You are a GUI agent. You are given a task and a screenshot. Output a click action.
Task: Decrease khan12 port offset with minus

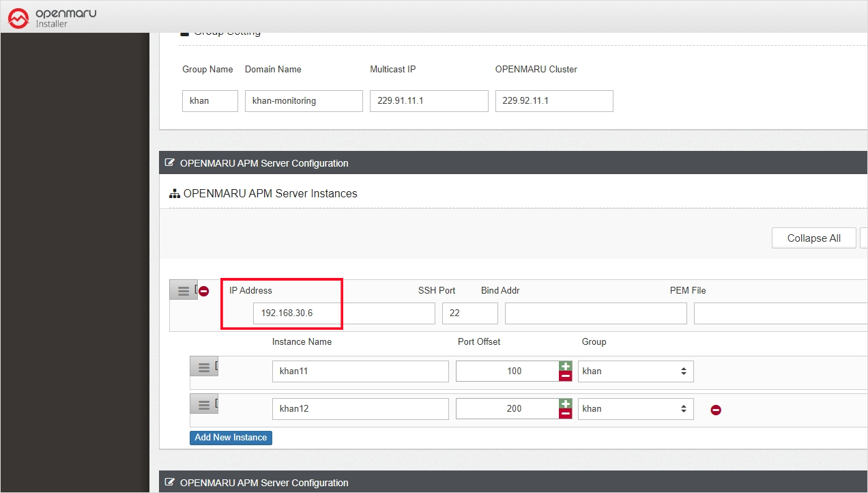565,414
